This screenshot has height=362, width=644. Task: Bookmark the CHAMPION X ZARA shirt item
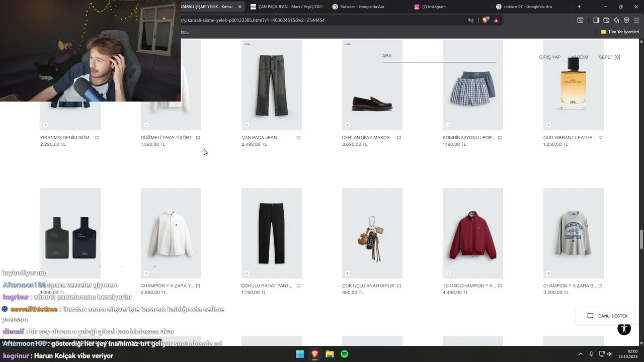tap(198, 286)
